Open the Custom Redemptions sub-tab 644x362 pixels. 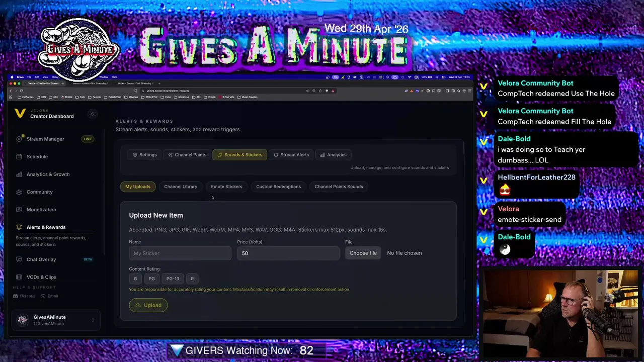(278, 187)
